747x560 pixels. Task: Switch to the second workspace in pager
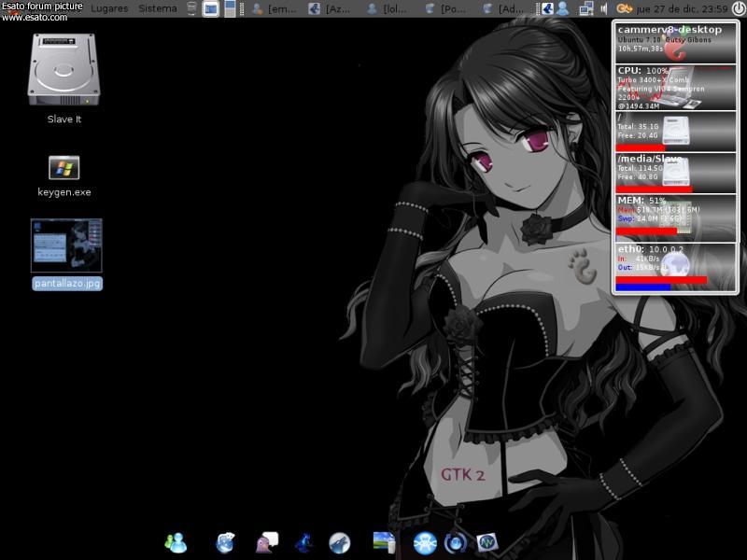(230, 13)
